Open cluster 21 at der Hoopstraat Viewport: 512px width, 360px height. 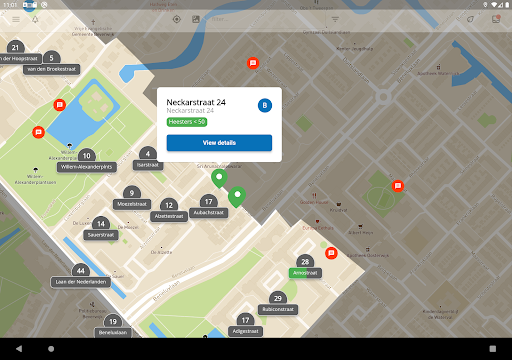pos(16,53)
